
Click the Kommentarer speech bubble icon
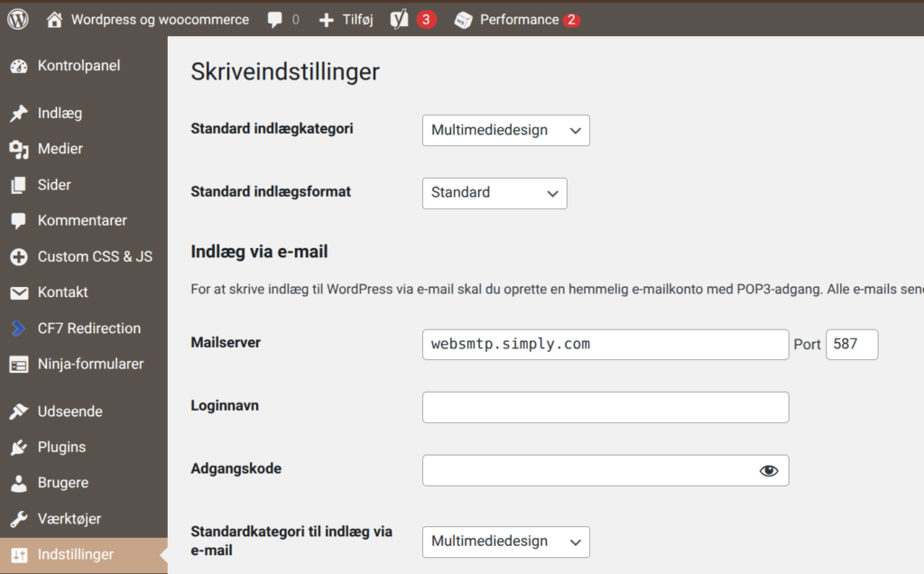point(20,220)
